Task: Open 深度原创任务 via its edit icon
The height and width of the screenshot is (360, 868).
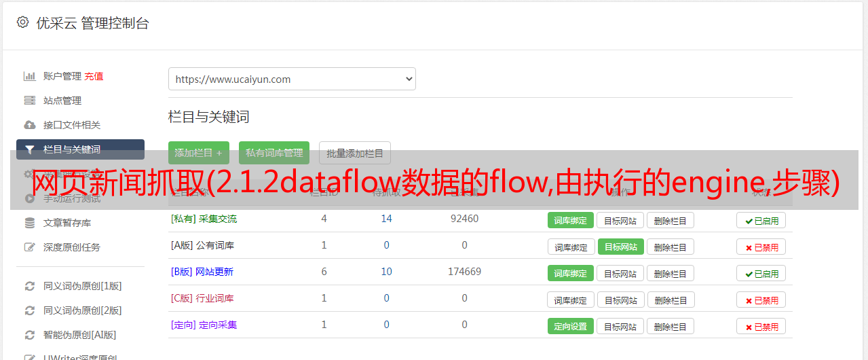Action: point(29,247)
